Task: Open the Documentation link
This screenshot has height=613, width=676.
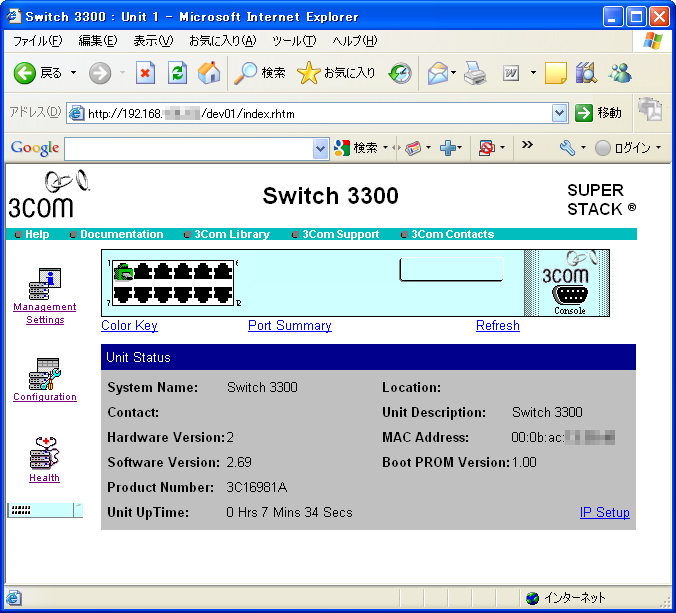Action: tap(122, 234)
